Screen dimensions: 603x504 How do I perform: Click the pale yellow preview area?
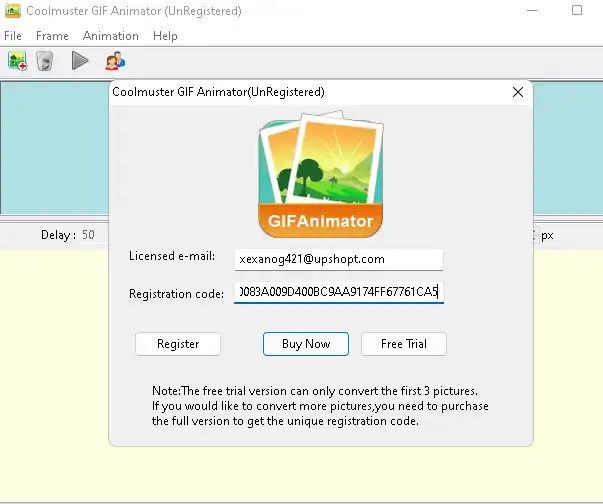(x=55, y=380)
